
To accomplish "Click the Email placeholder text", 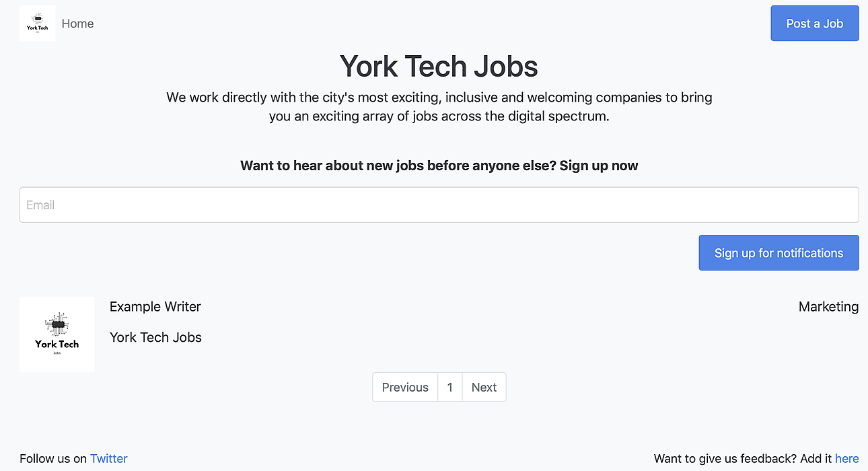I will [40, 205].
